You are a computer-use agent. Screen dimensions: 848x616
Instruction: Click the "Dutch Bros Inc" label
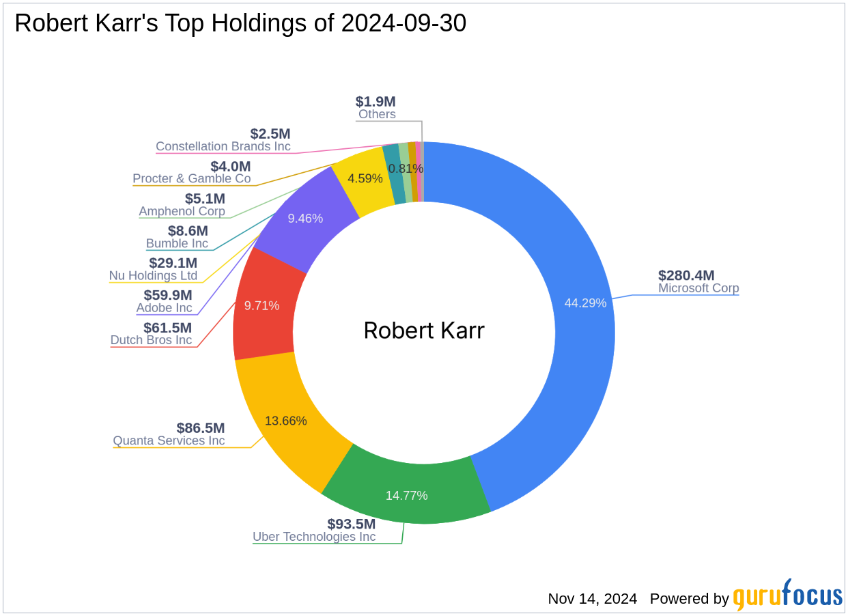click(151, 340)
